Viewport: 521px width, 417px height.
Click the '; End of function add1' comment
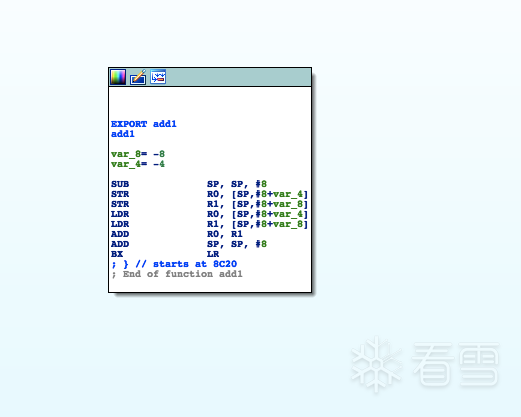(x=177, y=274)
